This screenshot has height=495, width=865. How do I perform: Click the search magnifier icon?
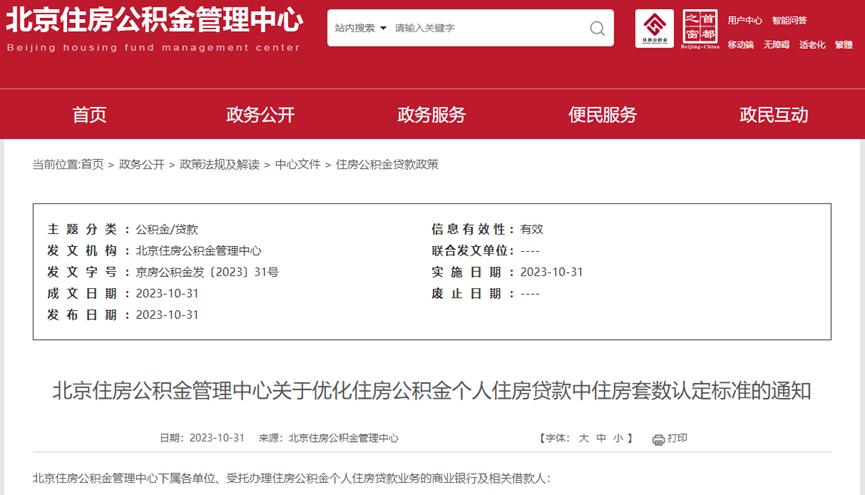click(597, 28)
